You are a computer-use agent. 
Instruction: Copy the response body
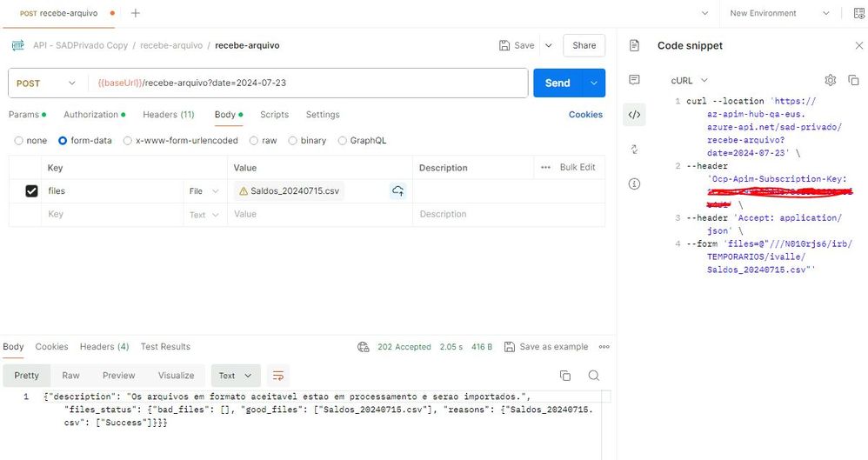565,376
